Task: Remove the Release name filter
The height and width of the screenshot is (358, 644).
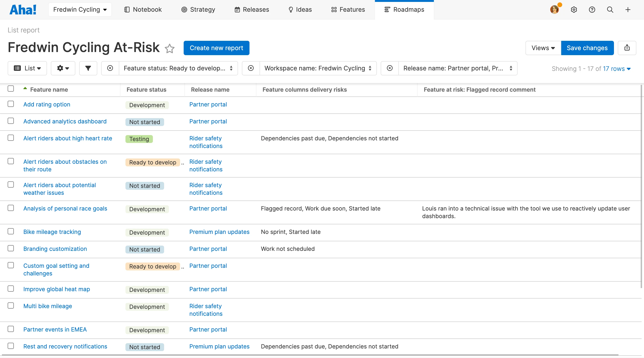Action: [x=390, y=68]
